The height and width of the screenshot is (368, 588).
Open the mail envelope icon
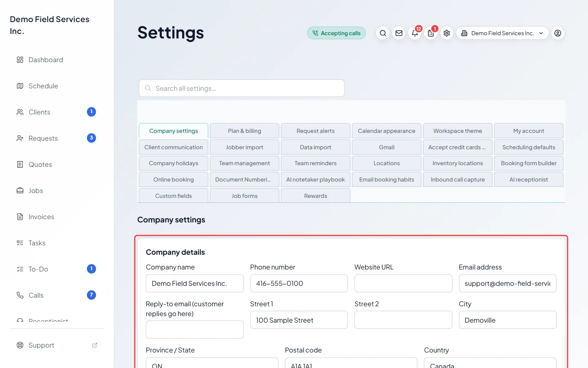[399, 33]
